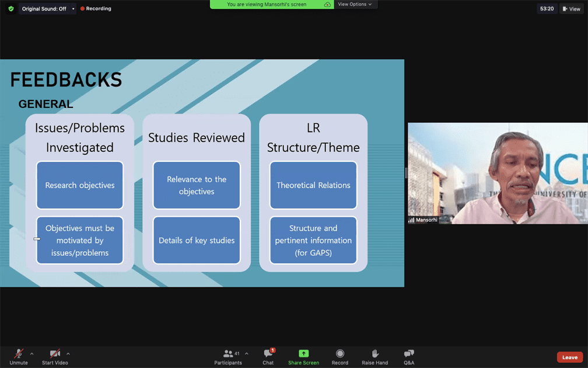Open the Participants panel
The height and width of the screenshot is (368, 588).
(229, 356)
